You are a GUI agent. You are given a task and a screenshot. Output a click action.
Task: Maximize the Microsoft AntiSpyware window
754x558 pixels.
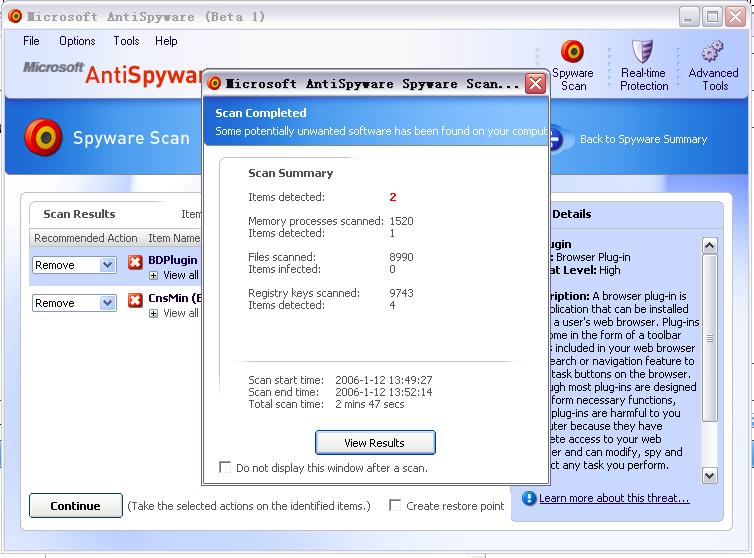point(712,17)
